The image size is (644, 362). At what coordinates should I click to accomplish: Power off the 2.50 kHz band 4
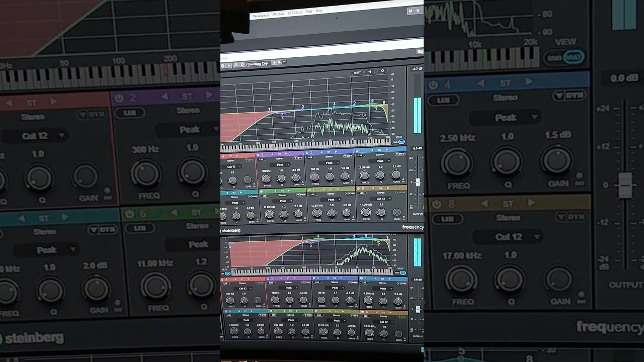pos(357,151)
